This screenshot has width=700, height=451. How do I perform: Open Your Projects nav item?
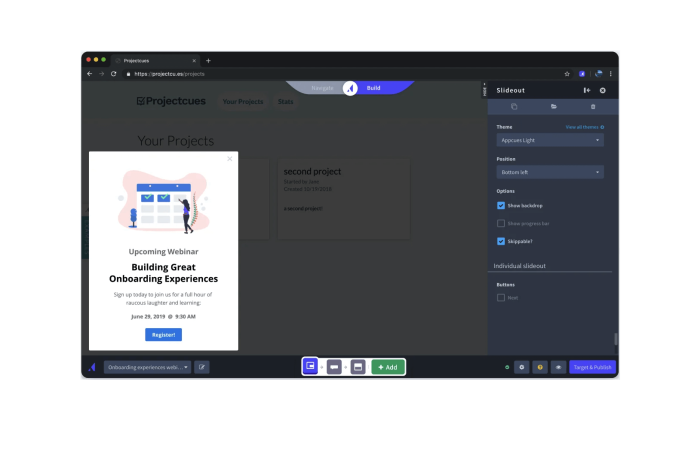pyautogui.click(x=243, y=102)
